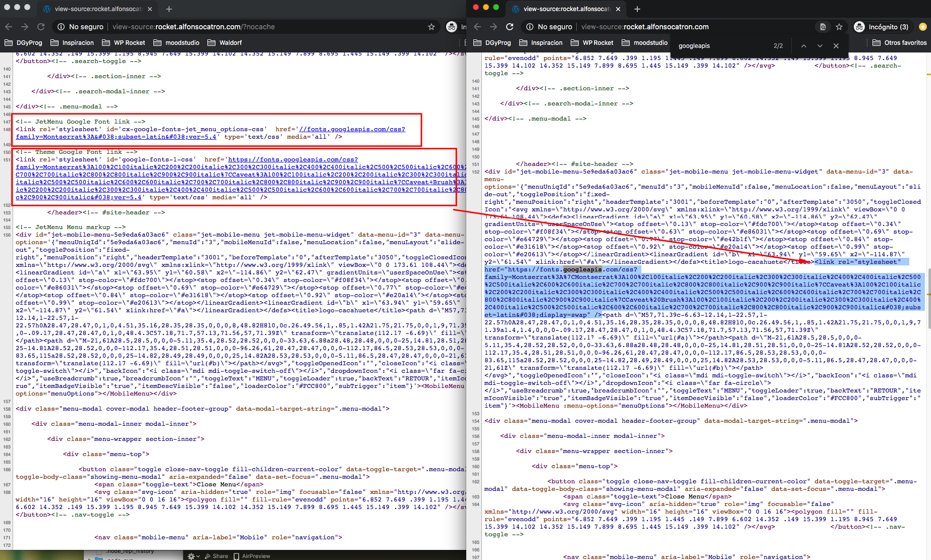Open the Inspiracion bookmark folder in the right window
Image resolution: width=931 pixels, height=560 pixels.
541,43
